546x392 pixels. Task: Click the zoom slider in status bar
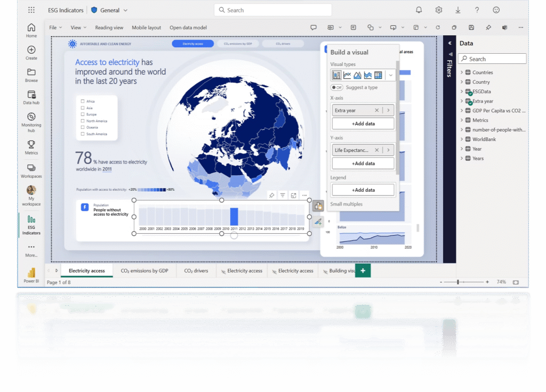point(458,282)
